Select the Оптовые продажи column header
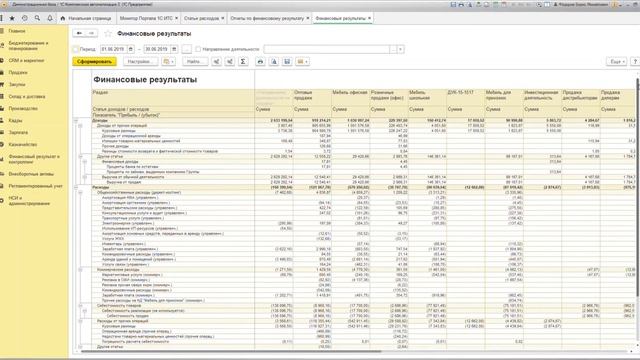Image resolution: width=640 pixels, height=360 pixels. 312,98
